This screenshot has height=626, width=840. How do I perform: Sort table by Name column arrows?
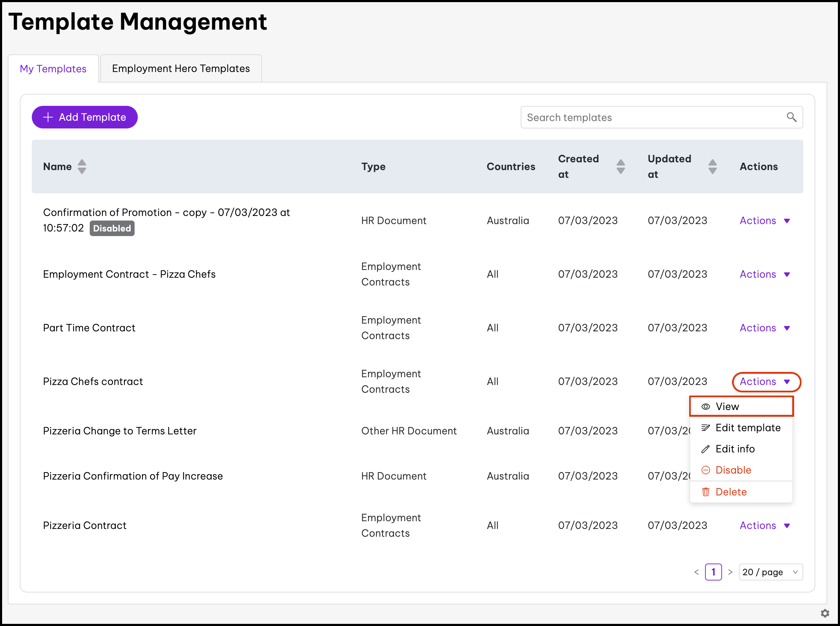tap(82, 167)
